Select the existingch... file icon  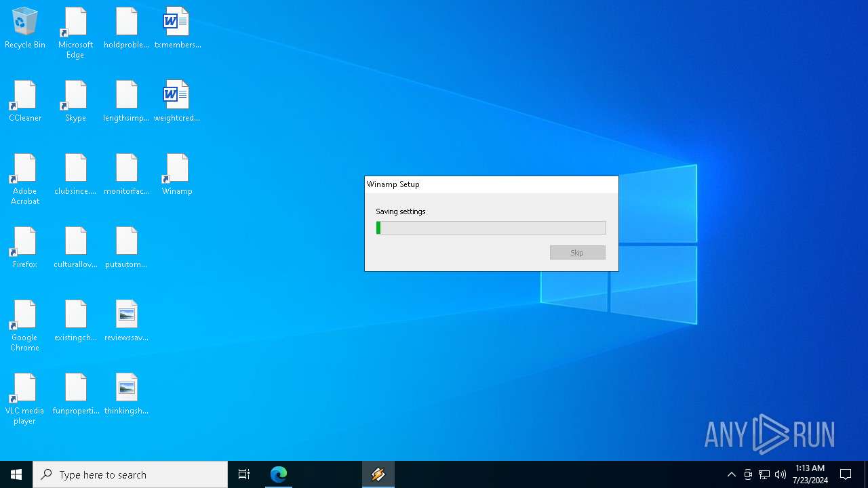(x=75, y=321)
